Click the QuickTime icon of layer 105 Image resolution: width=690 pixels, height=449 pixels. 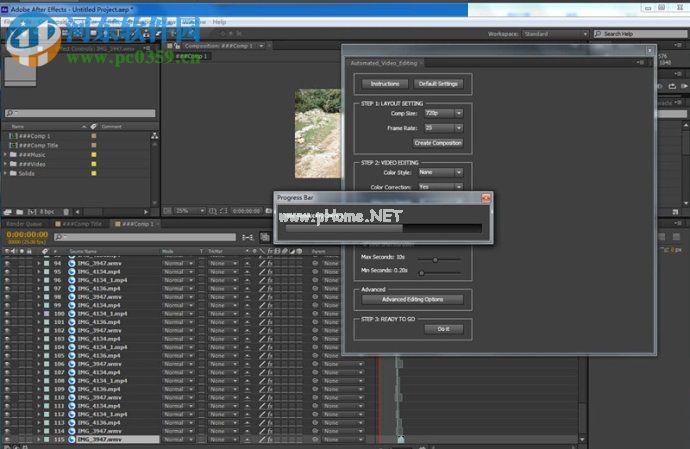tap(72, 356)
